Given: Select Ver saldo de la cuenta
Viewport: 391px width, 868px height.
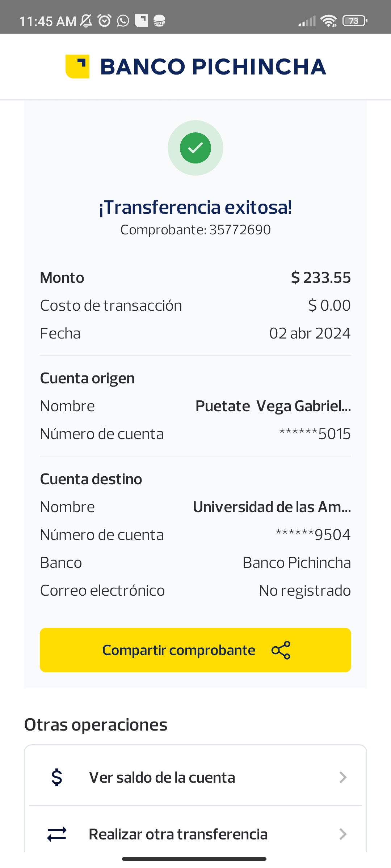Looking at the screenshot, I should (x=162, y=778).
